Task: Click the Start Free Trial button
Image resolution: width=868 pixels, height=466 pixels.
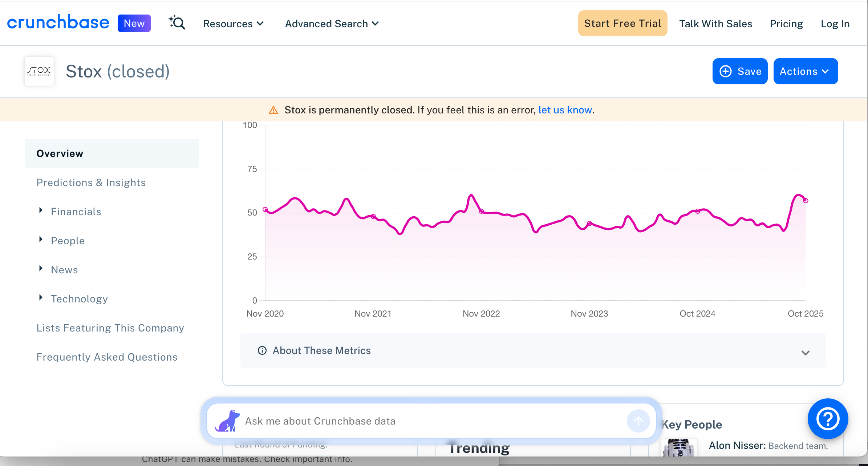Action: (x=622, y=23)
